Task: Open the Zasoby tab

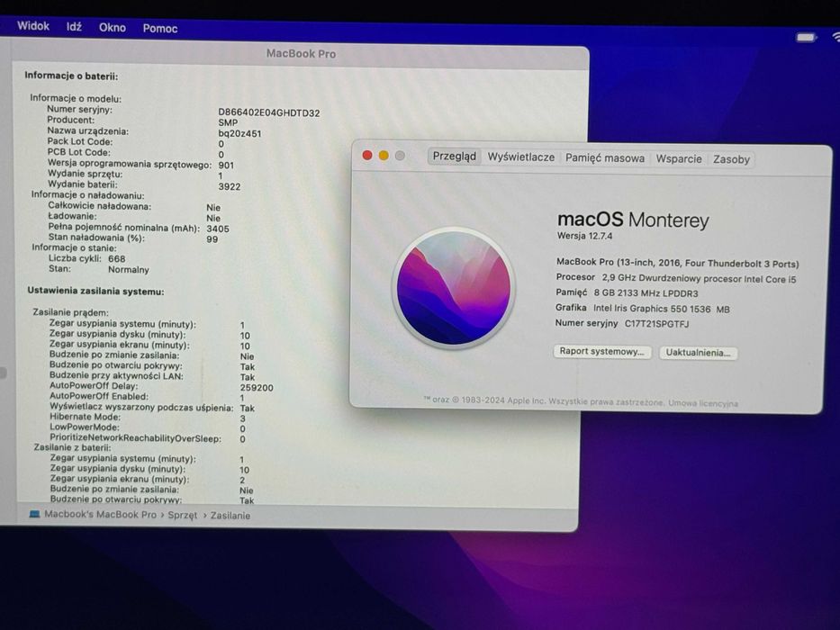Action: [731, 159]
